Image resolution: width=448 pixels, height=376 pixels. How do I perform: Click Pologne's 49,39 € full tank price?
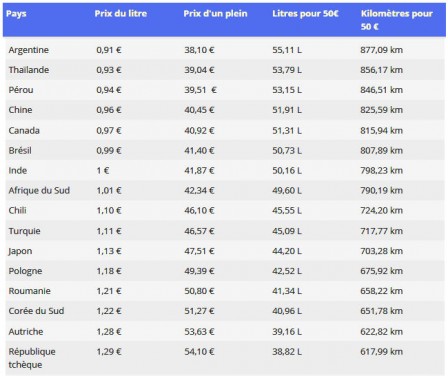point(199,271)
